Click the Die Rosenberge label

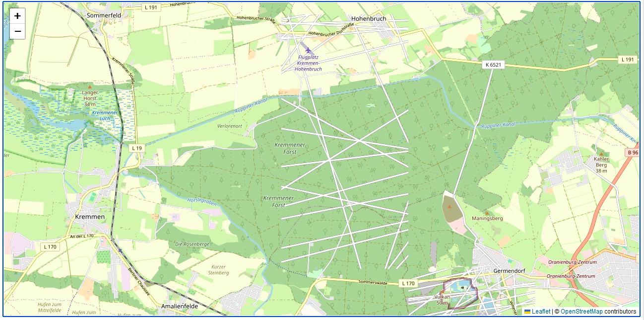192,244
